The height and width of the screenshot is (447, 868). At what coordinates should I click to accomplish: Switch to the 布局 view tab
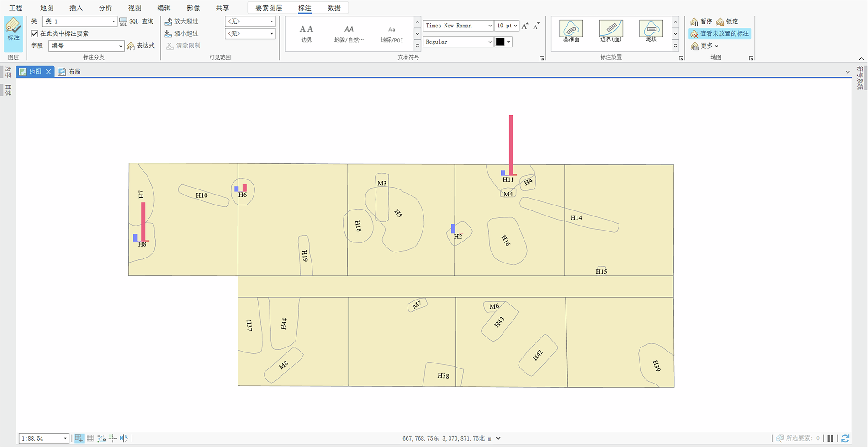(69, 72)
